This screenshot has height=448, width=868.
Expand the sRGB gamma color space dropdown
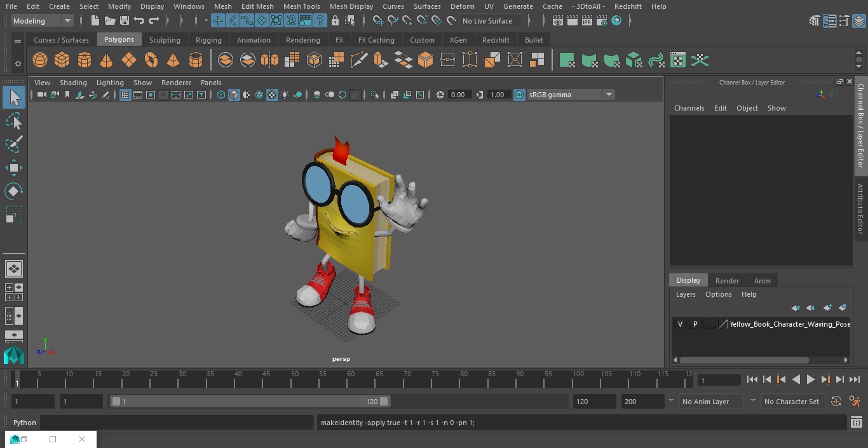coord(608,95)
